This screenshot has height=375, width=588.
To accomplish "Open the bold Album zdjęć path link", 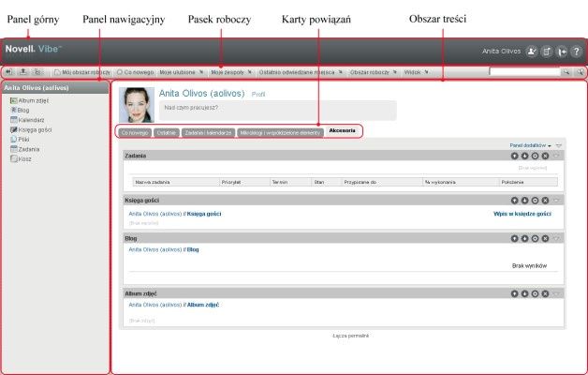I will [203, 305].
